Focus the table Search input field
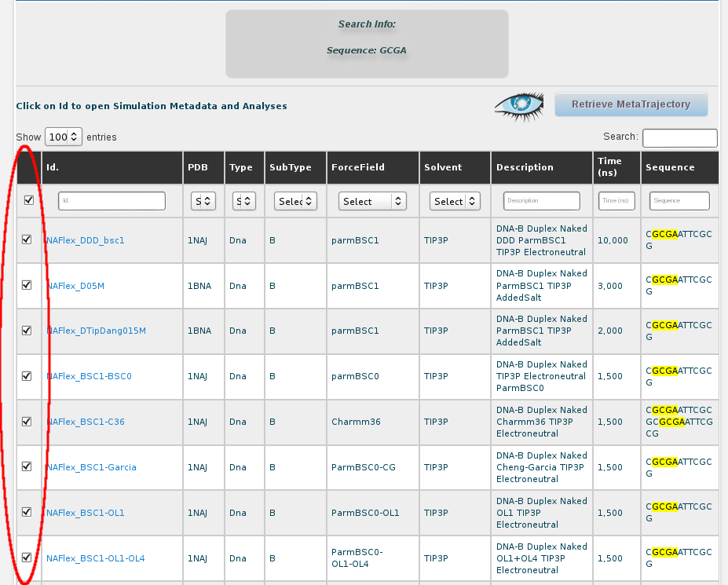This screenshot has width=728, height=585. pos(679,138)
